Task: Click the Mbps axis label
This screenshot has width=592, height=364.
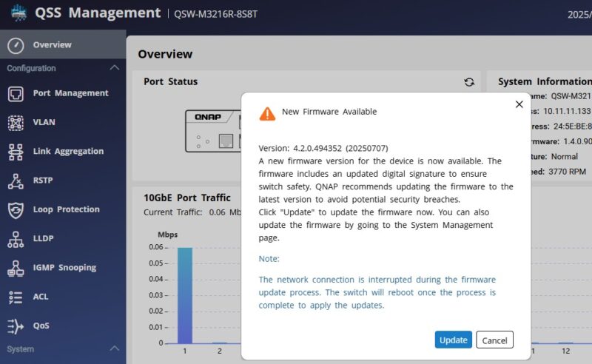Action: click(168, 235)
